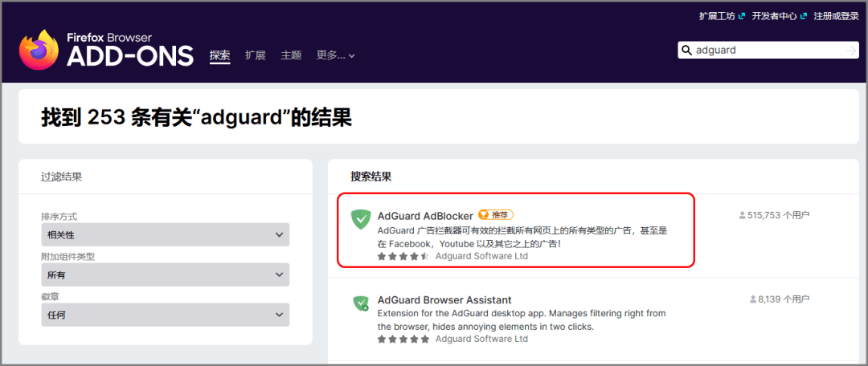Click the 过滤结果 heading

click(61, 177)
